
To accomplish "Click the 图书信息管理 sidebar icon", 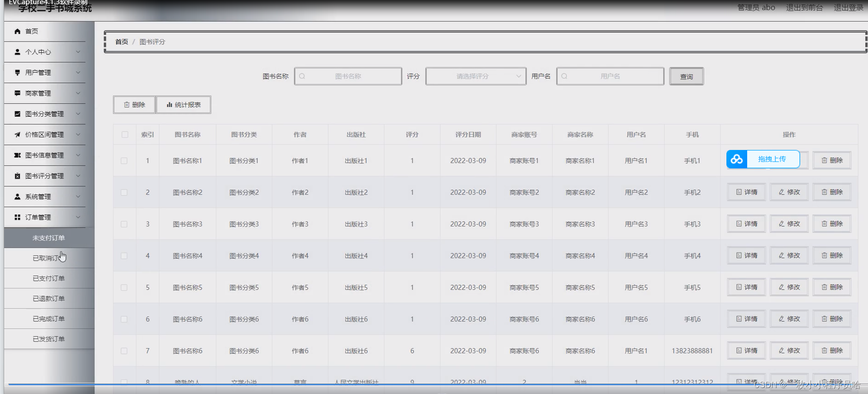I will click(x=18, y=155).
